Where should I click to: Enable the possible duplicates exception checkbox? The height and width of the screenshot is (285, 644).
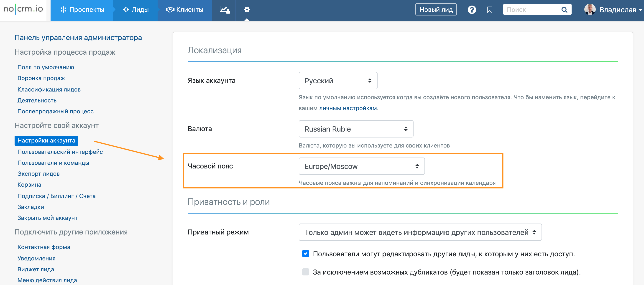pos(305,272)
